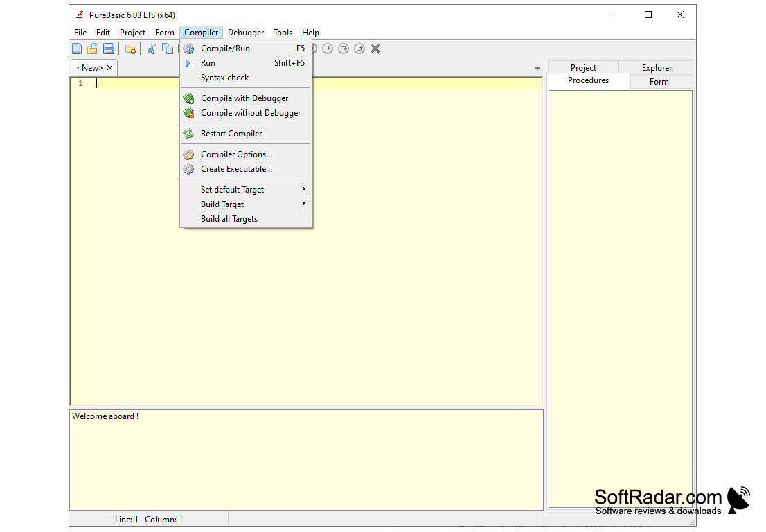Click the Line: 1 Column: 1 status field
Image resolution: width=766 pixels, height=532 pixels.
148,520
